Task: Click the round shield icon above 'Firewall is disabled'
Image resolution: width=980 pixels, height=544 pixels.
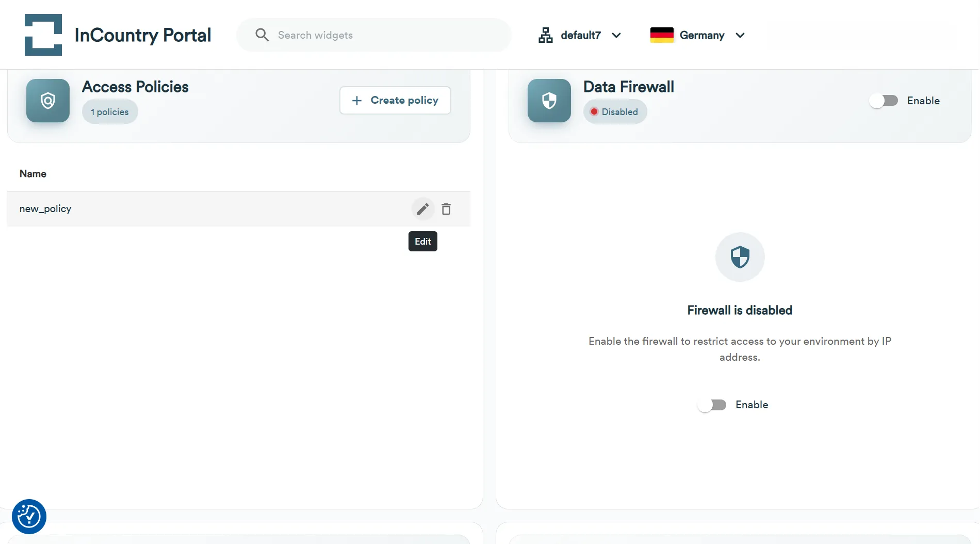Action: [x=740, y=257]
